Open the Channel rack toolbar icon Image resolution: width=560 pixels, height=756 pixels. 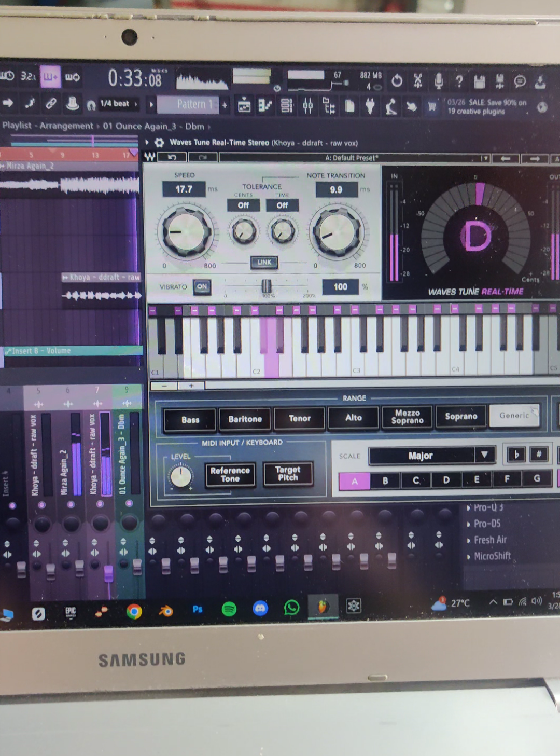point(287,106)
